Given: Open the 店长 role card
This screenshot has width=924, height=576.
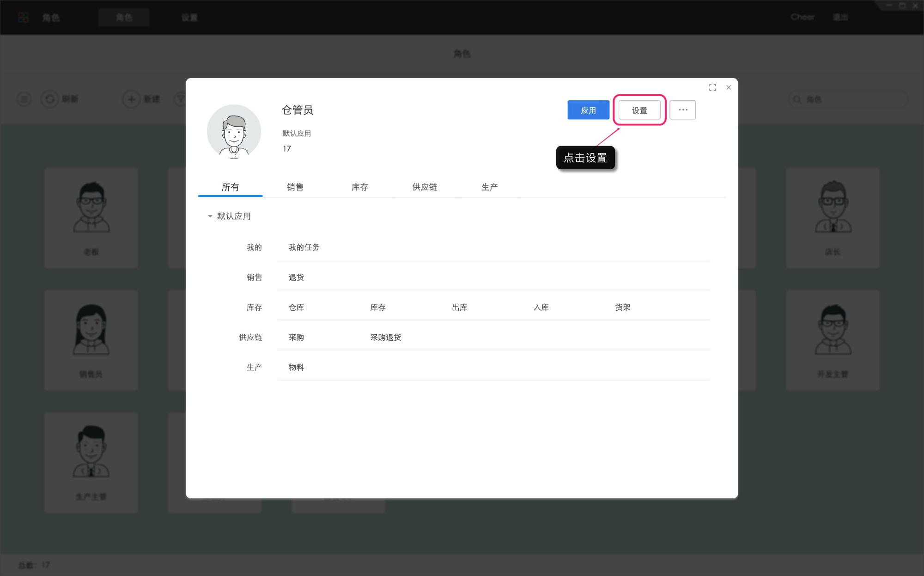Looking at the screenshot, I should (833, 218).
